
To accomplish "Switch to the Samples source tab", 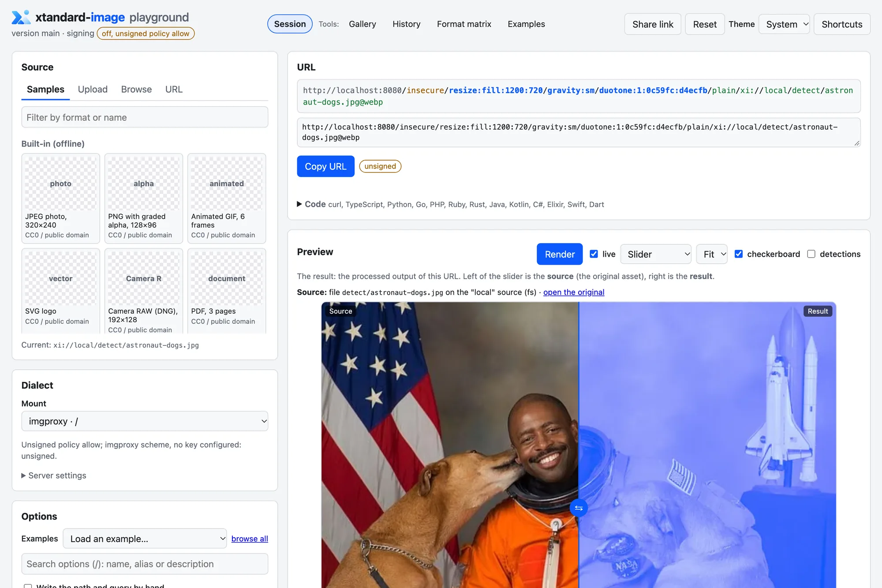I will pyautogui.click(x=45, y=90).
